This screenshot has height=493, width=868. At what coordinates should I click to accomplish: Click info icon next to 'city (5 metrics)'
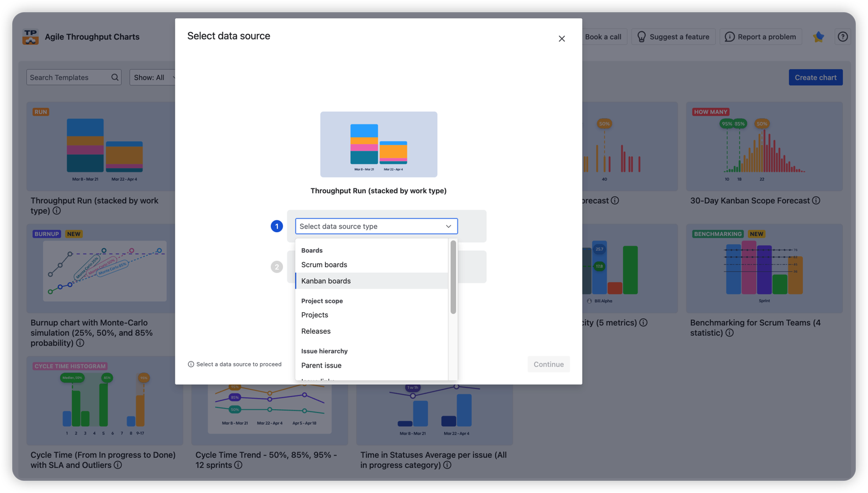[643, 323]
